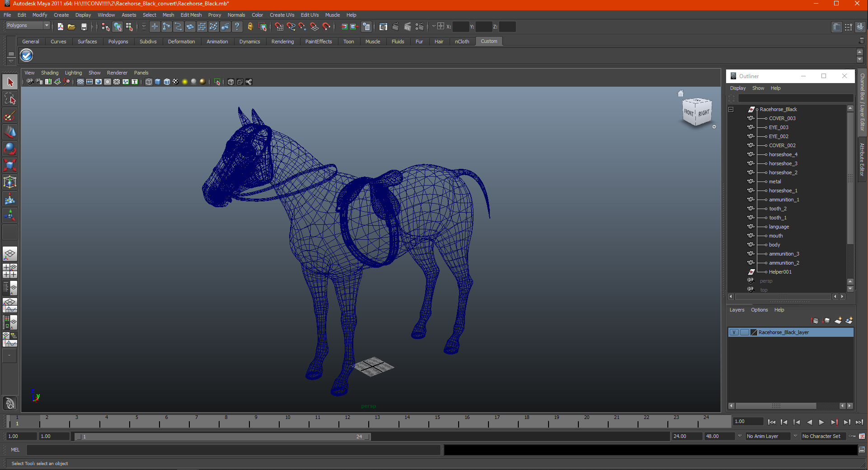
Task: Toggle film gate in panel toolbar
Action: pos(89,82)
